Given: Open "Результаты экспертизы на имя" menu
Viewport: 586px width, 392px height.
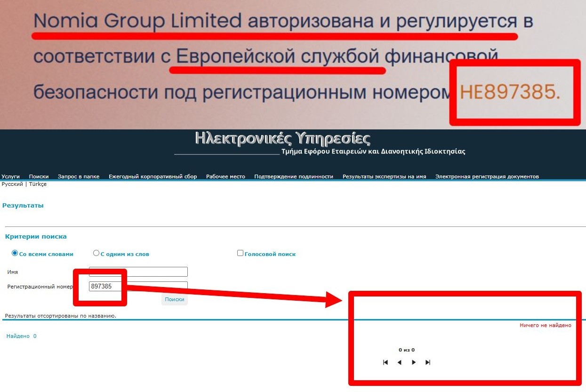Looking at the screenshot, I should click(x=384, y=176).
